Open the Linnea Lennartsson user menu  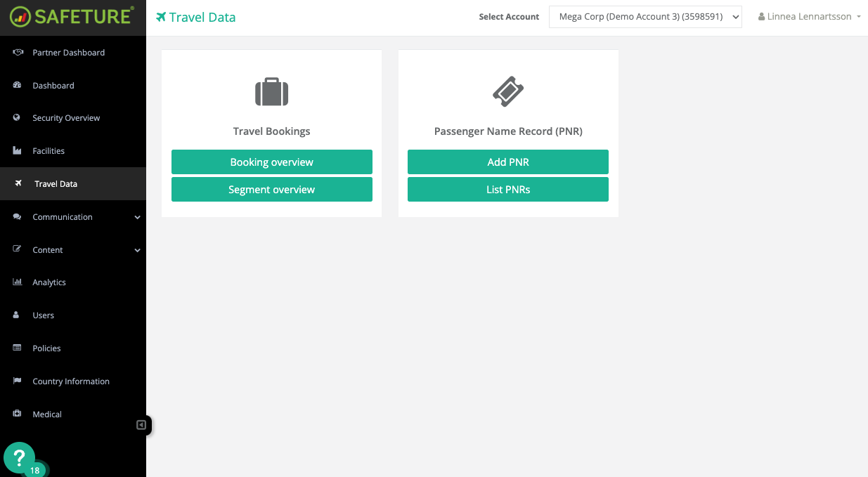point(808,16)
